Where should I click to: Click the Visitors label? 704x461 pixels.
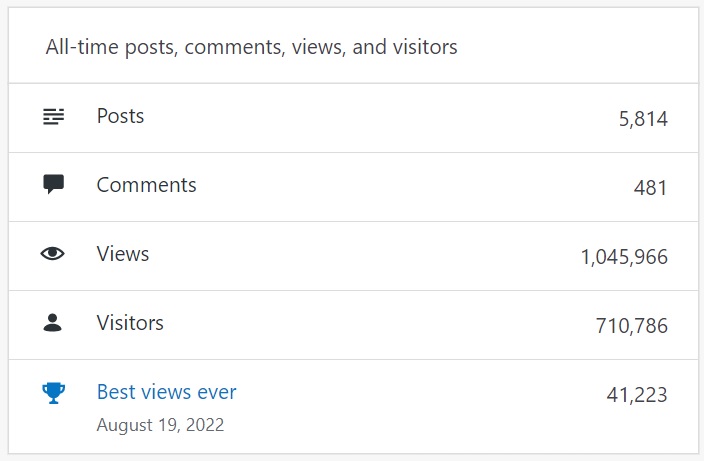tap(130, 323)
